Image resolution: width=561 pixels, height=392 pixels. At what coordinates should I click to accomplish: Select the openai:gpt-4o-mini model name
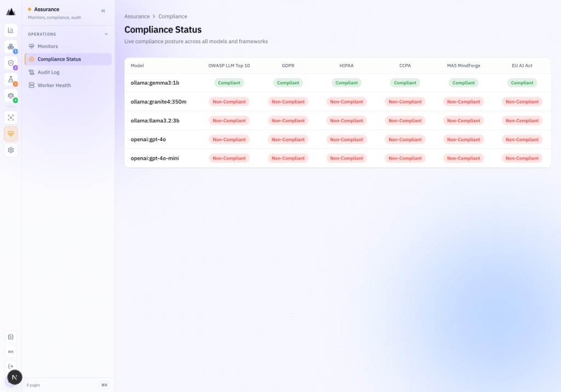(154, 158)
